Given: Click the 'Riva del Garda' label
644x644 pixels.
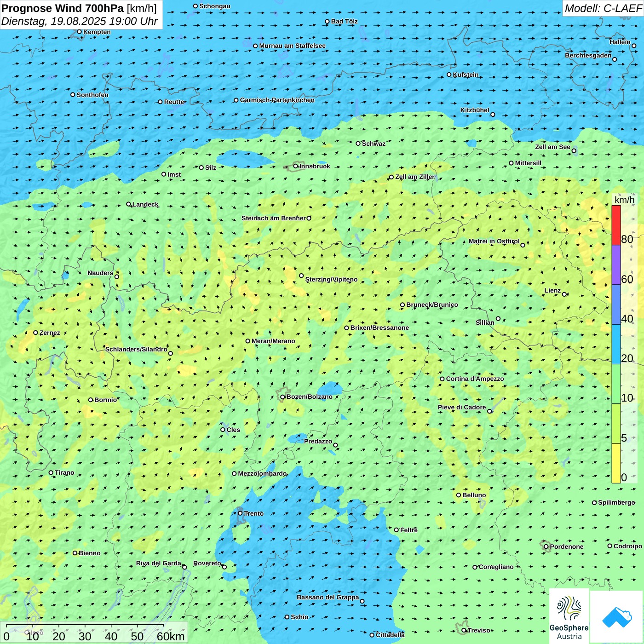Looking at the screenshot, I should (159, 563).
